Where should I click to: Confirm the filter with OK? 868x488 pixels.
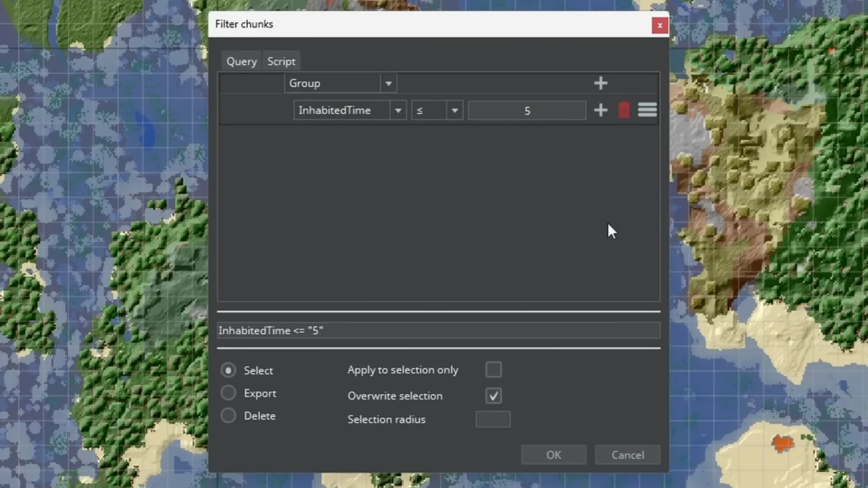pos(553,455)
